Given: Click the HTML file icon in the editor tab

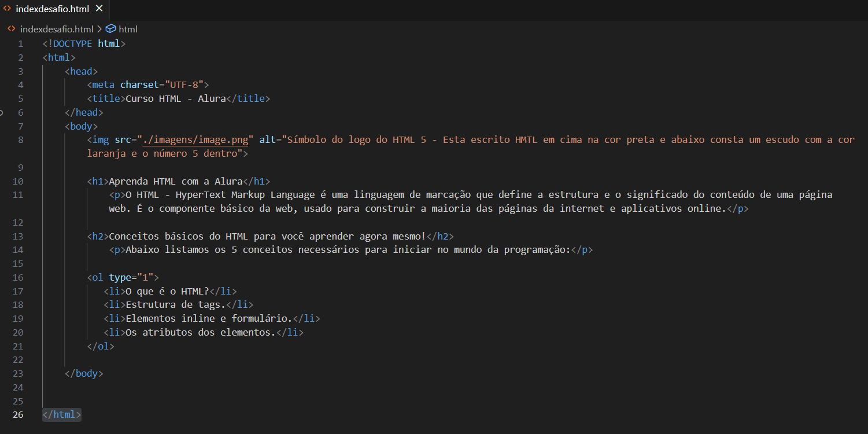Looking at the screenshot, I should [x=8, y=9].
